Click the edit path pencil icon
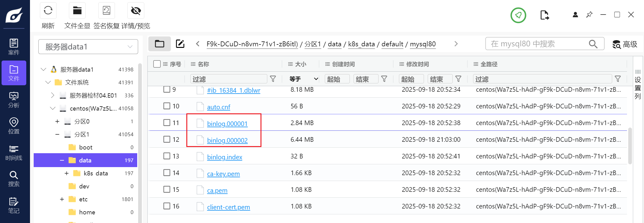Viewport: 644px width, 223px height. pos(180,44)
